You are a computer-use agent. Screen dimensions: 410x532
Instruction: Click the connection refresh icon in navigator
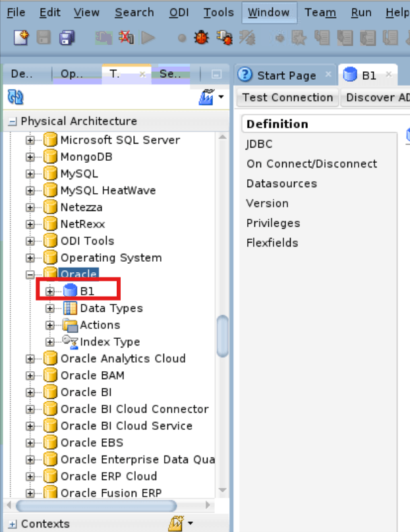[x=15, y=97]
